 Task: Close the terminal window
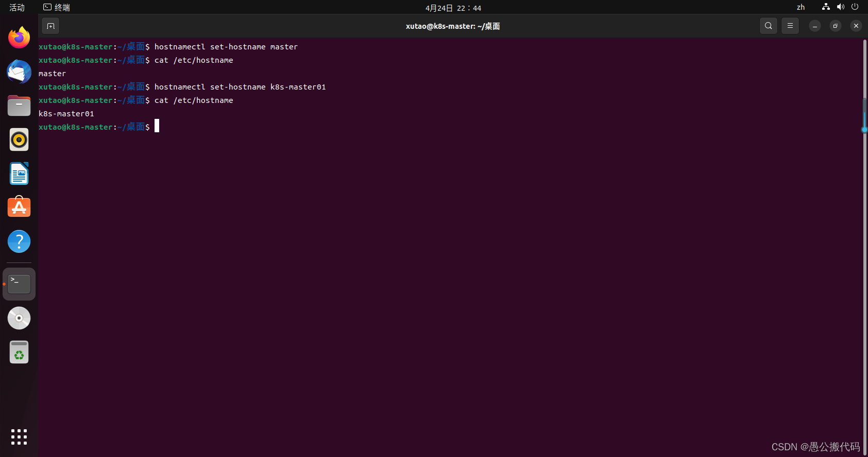click(856, 26)
